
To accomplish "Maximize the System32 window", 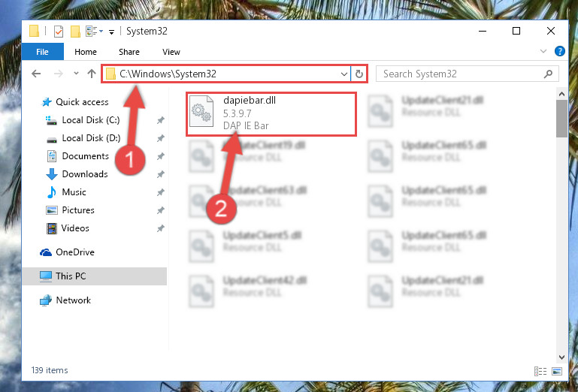I will point(516,31).
